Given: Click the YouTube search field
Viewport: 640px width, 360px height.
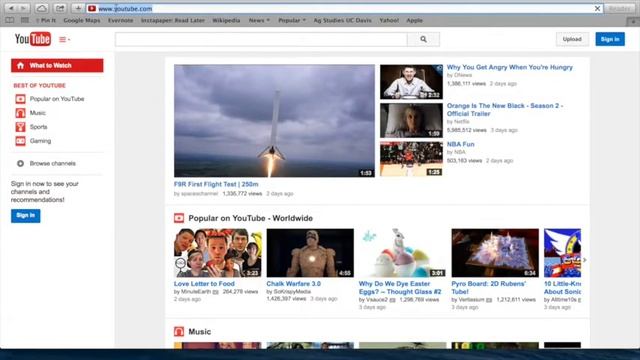Looking at the screenshot, I should tap(261, 40).
